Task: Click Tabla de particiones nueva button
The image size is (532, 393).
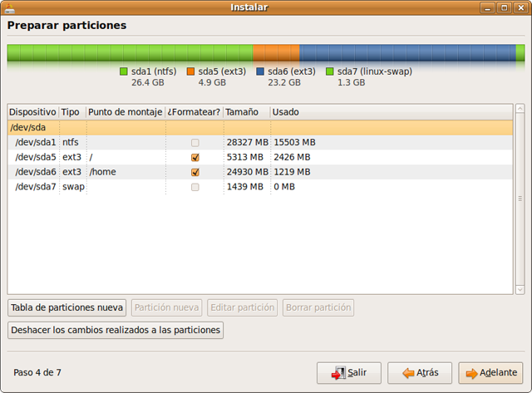Action: click(66, 307)
